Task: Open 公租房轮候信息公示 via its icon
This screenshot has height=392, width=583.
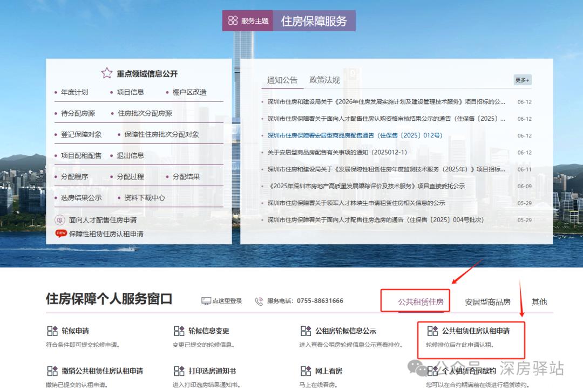Action: (305, 331)
